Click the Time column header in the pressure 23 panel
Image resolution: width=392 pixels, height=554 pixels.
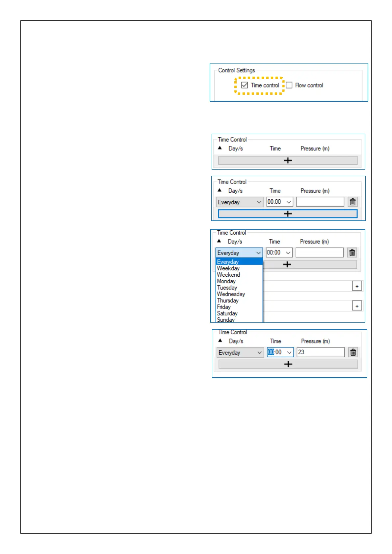(275, 341)
